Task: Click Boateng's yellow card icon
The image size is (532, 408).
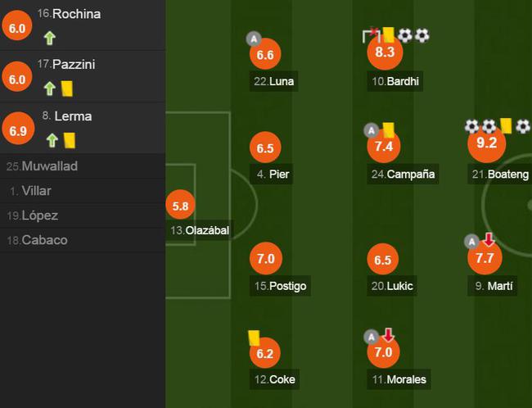Action: pyautogui.click(x=506, y=125)
